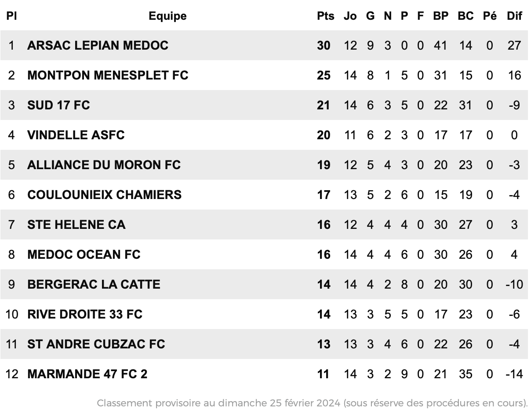The height and width of the screenshot is (420, 531).
Task: Click the Equipe column header
Action: point(167,16)
